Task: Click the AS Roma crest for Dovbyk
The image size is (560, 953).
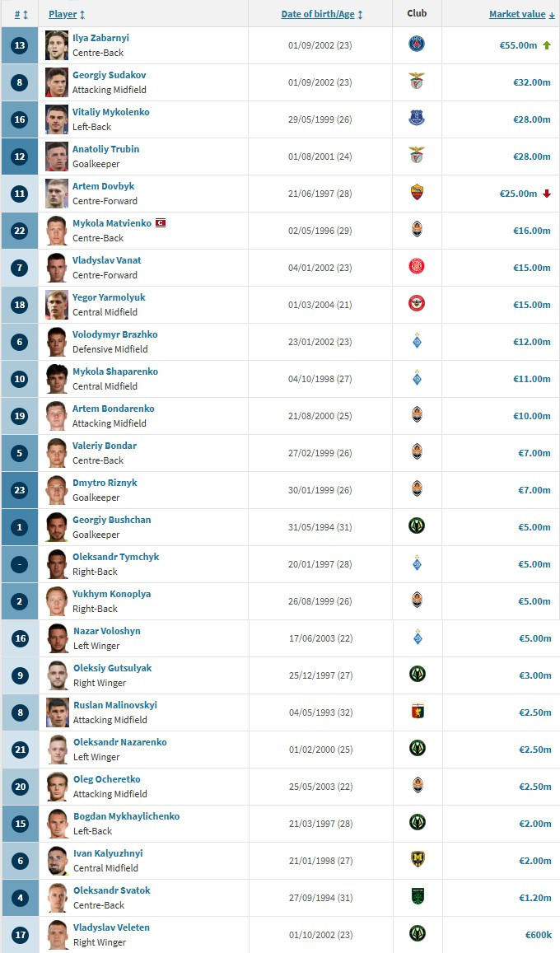Action: (x=417, y=193)
